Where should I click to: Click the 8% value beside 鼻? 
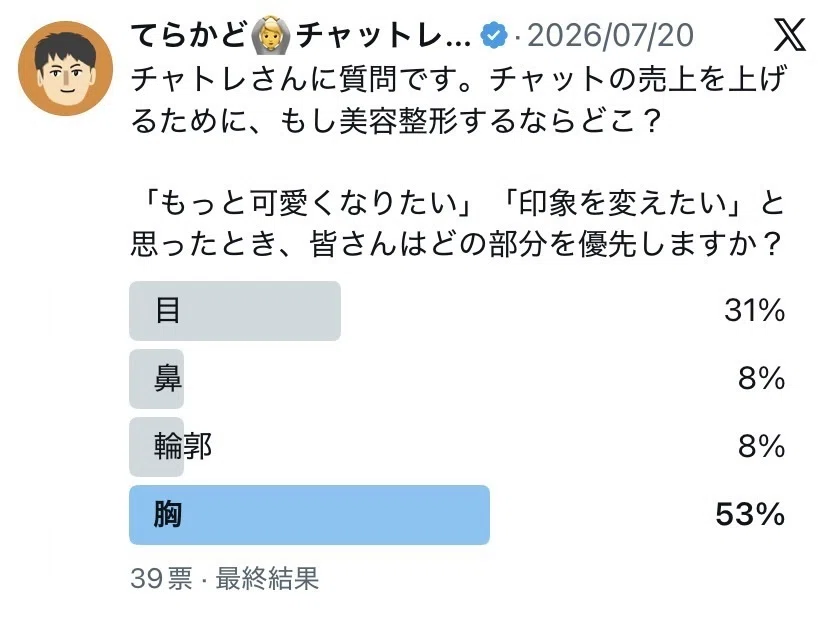click(761, 378)
